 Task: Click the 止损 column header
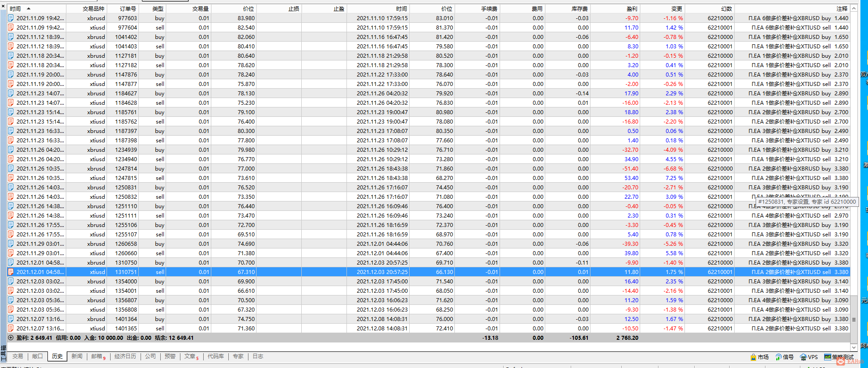coord(278,9)
